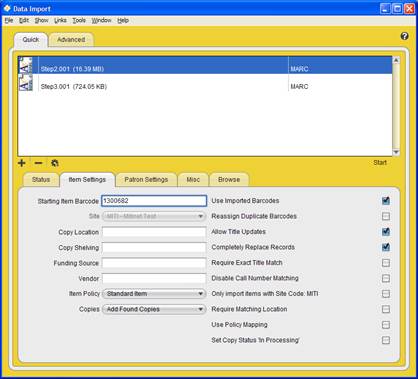Toggle Allow Title Updates checkbox

click(x=386, y=232)
